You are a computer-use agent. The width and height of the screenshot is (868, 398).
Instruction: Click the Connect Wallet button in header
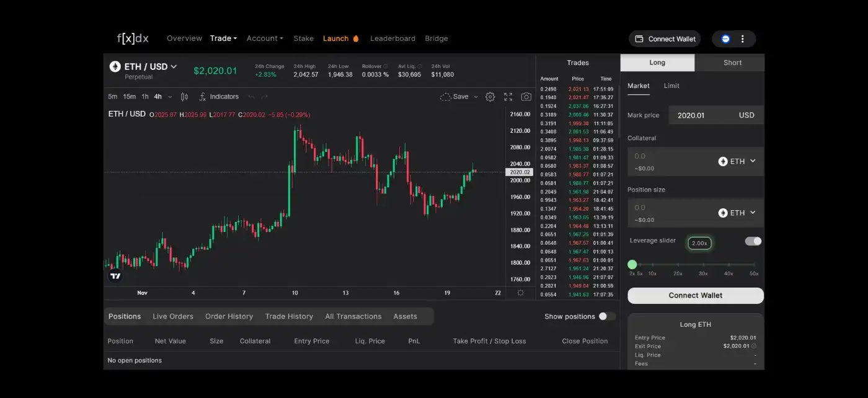665,39
